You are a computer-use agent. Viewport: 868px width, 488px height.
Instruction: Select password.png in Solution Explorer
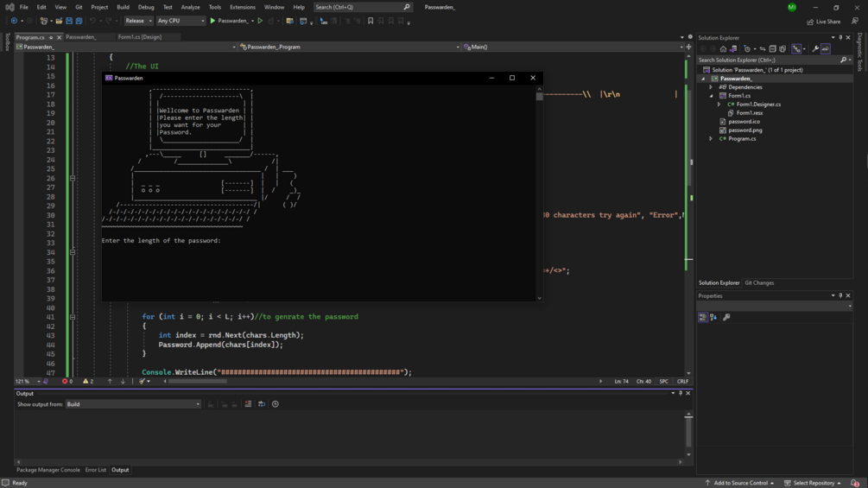click(x=744, y=130)
